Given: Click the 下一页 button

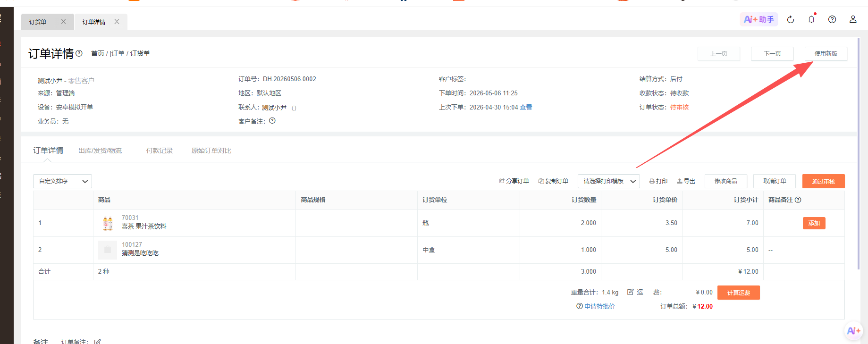Looking at the screenshot, I should 772,54.
